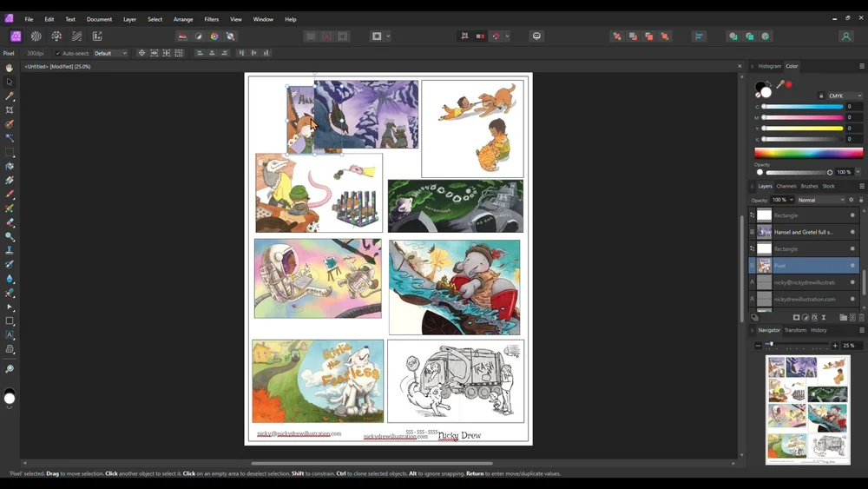Hide the Hansel and Gretel layer
Viewport: 868px width, 489px height.
[x=852, y=232]
